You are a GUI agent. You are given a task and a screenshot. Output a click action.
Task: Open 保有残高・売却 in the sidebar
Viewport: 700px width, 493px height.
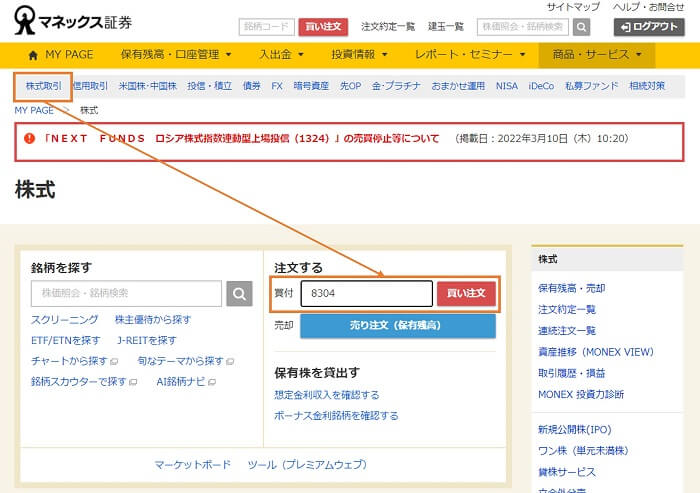coord(572,288)
